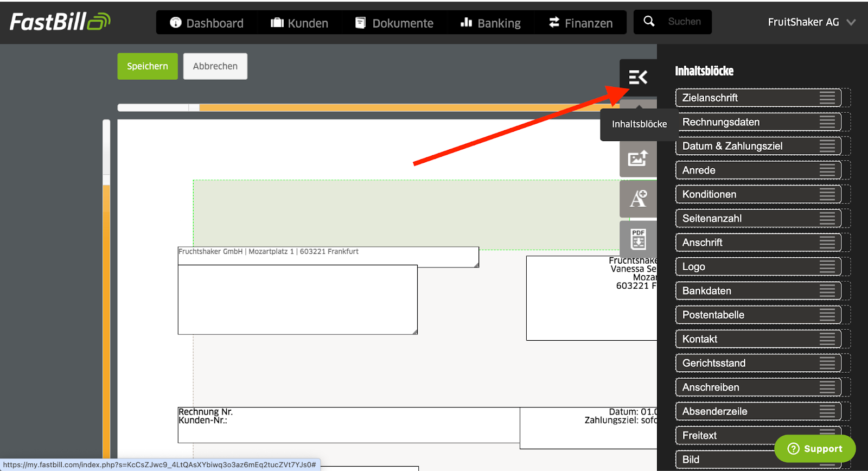Select the Datum and Zahlungsziel box
The width and height of the screenshot is (868, 471).
click(x=589, y=428)
